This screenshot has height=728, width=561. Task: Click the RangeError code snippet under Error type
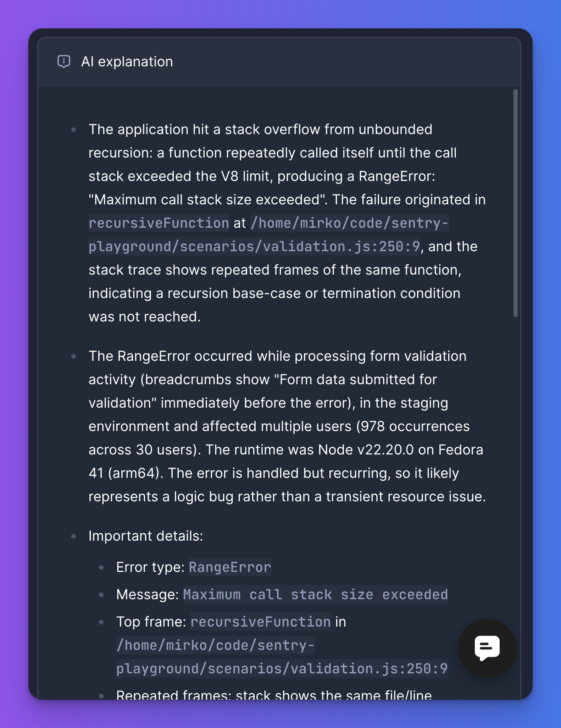coord(229,567)
